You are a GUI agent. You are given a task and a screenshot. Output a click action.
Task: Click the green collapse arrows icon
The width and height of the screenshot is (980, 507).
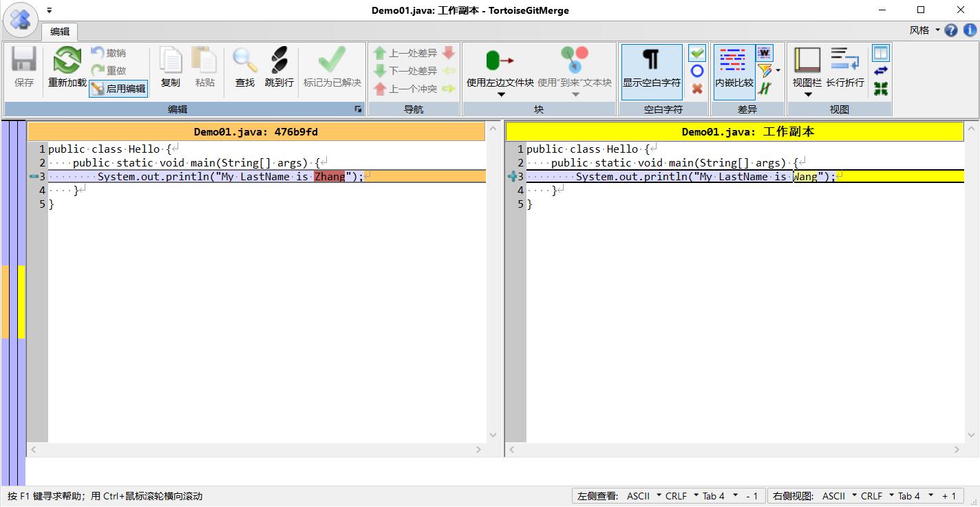880,89
